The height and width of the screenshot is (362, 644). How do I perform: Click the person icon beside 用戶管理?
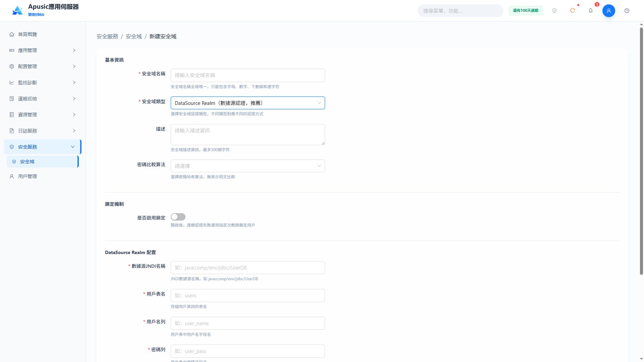point(12,176)
